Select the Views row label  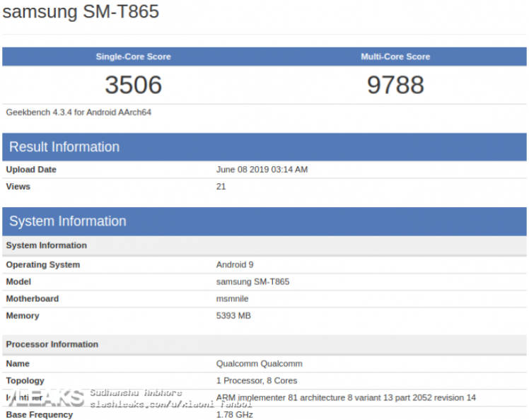[18, 187]
